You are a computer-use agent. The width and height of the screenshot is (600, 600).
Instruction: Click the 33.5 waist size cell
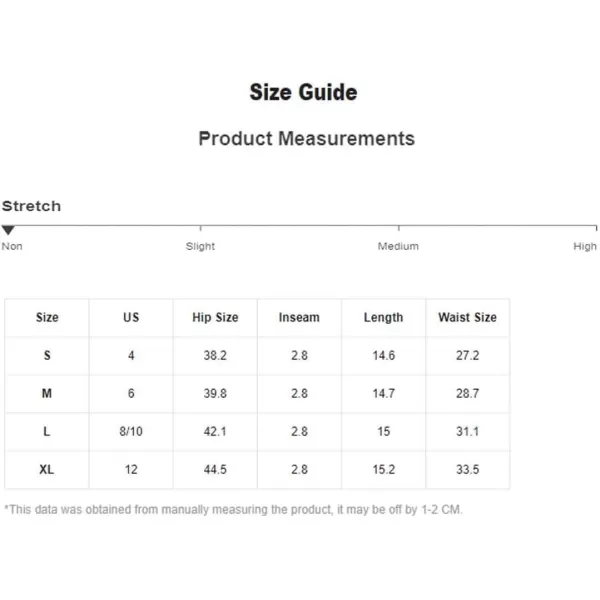(x=468, y=470)
